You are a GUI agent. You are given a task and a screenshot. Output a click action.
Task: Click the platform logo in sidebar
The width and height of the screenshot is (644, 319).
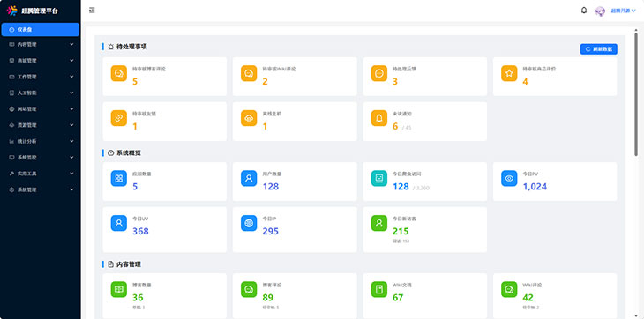click(12, 11)
